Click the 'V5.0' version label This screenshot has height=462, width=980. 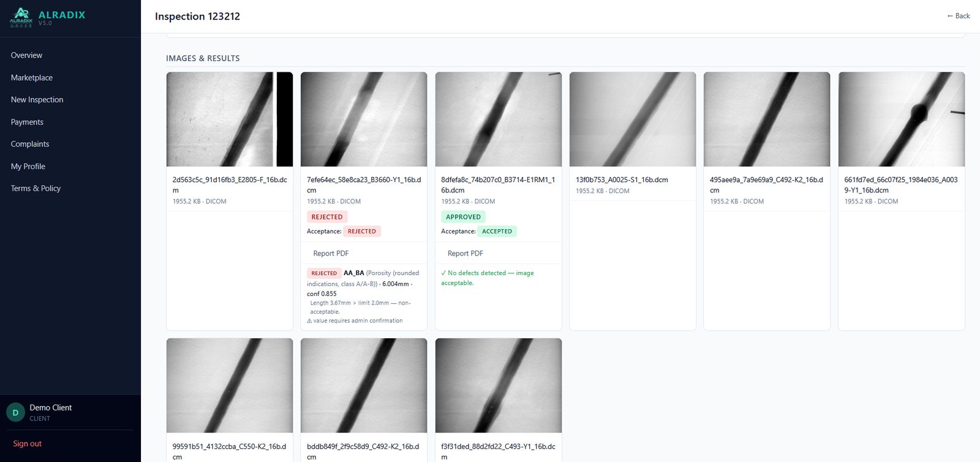pos(45,23)
